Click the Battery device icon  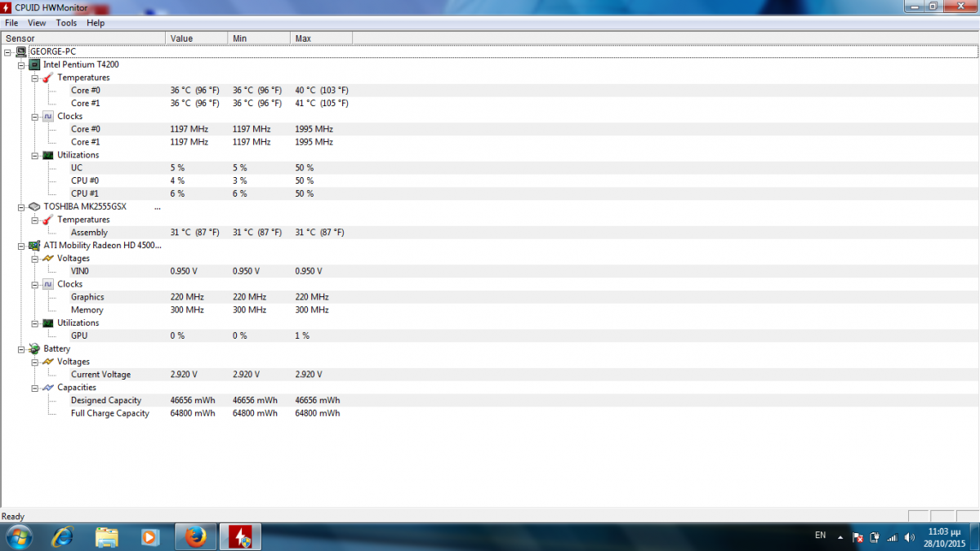coord(35,349)
